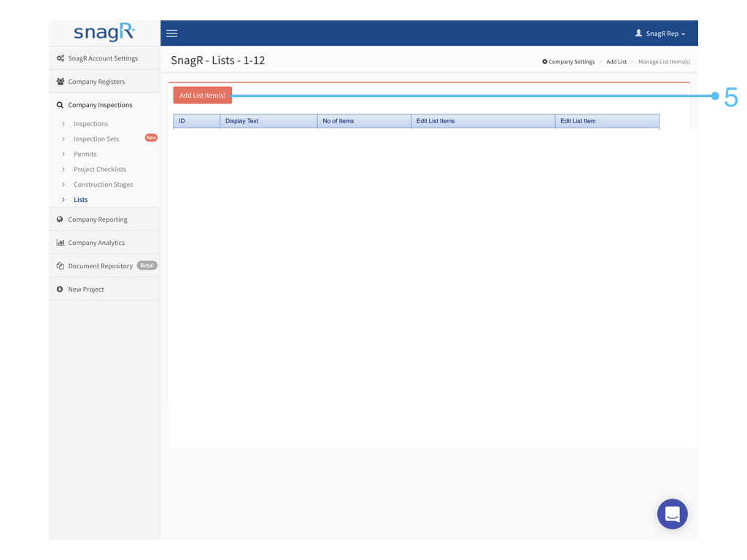This screenshot has width=747, height=560.
Task: Click the SnagR Account Settings gears icon
Action: click(61, 58)
